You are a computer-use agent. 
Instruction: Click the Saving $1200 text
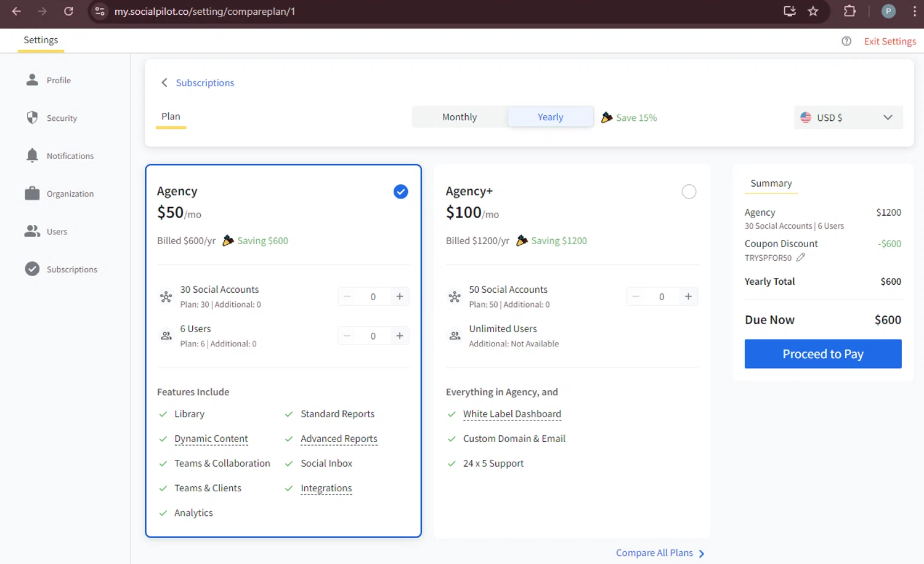(559, 240)
